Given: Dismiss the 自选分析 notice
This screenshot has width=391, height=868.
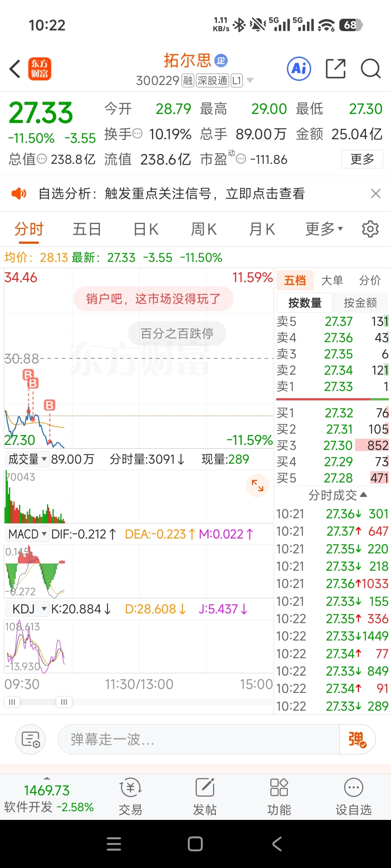Looking at the screenshot, I should point(376,193).
